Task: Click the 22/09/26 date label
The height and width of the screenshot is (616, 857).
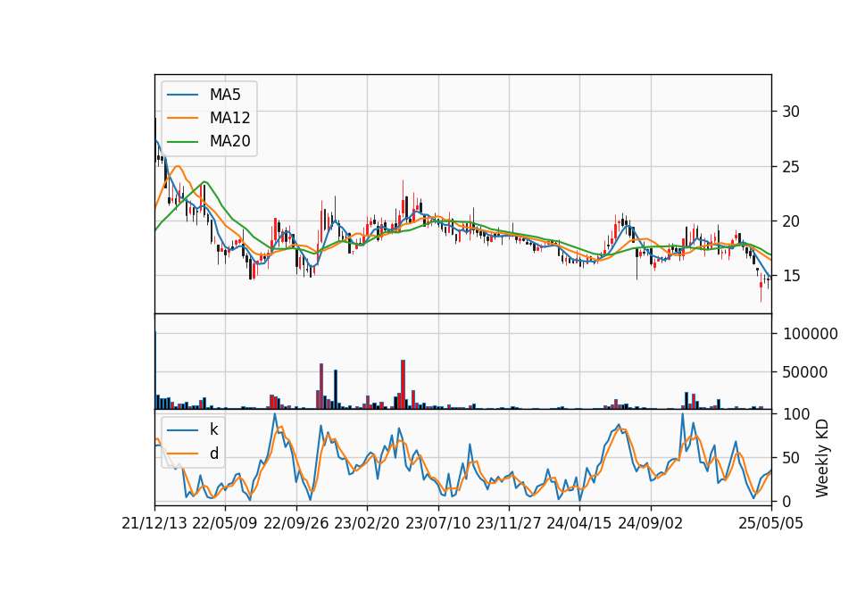Action: click(x=296, y=524)
